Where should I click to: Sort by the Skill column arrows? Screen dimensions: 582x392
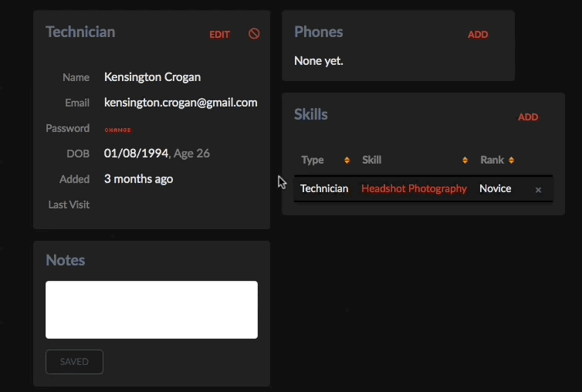[x=465, y=160]
